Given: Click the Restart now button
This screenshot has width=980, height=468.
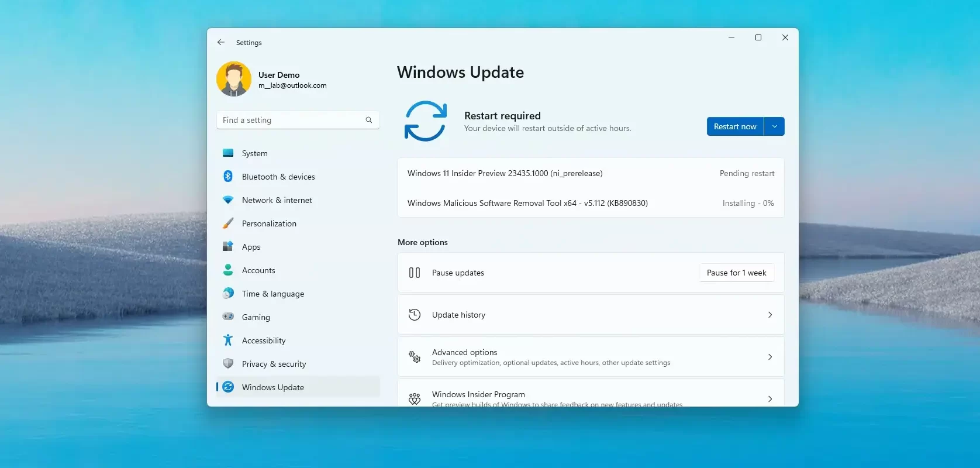Looking at the screenshot, I should click(x=735, y=126).
